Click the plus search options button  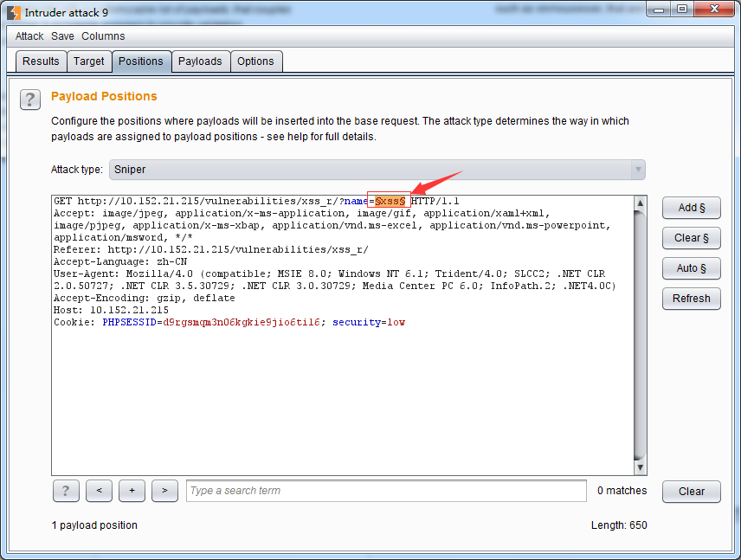pyautogui.click(x=132, y=491)
